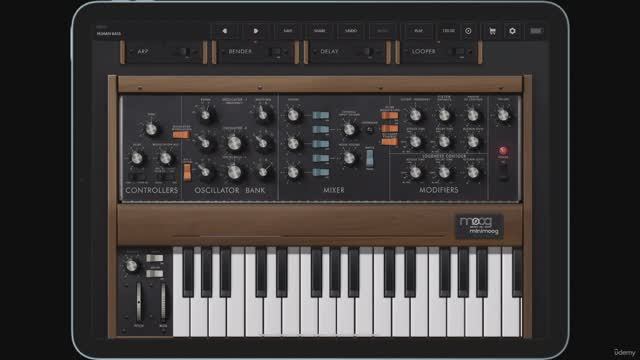Screen dimensions: 640x360
Task: Click the Mod wheel left of keyboard
Action: click(163, 302)
